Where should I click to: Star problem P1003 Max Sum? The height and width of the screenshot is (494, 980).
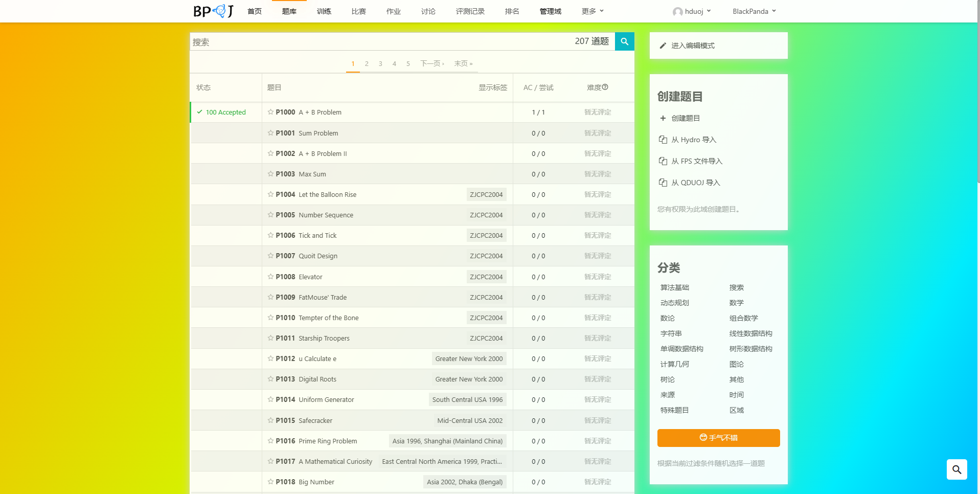(x=270, y=173)
